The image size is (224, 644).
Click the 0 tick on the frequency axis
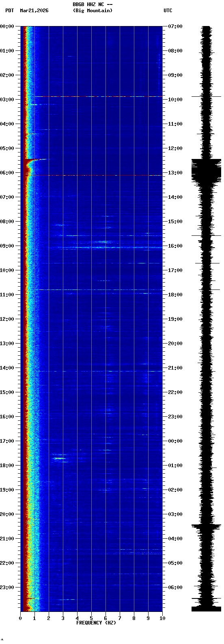20,618
